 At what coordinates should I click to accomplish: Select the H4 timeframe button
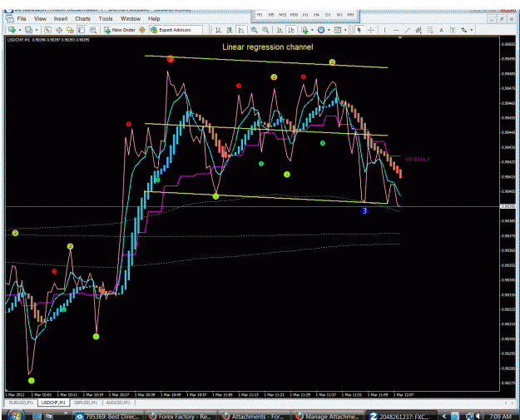pyautogui.click(x=316, y=15)
